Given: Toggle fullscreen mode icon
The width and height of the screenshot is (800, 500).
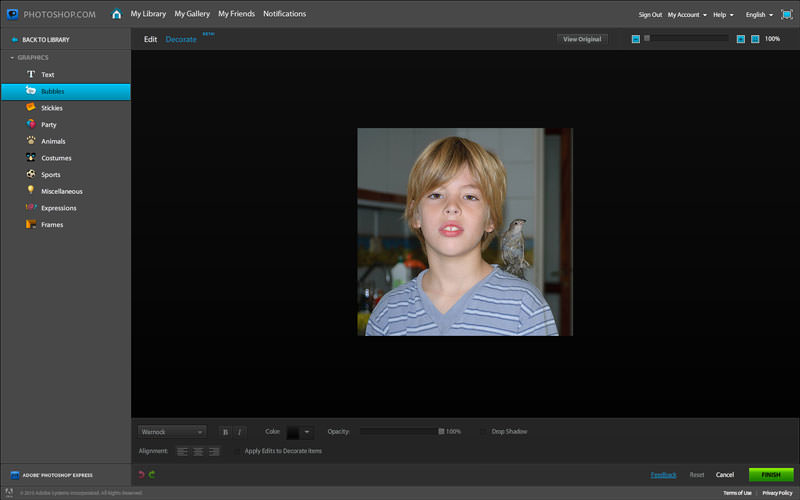Looking at the screenshot, I should [x=787, y=14].
